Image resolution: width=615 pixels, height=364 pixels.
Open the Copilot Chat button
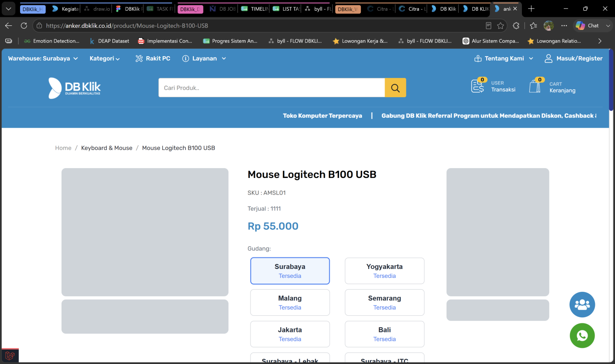pos(588,25)
